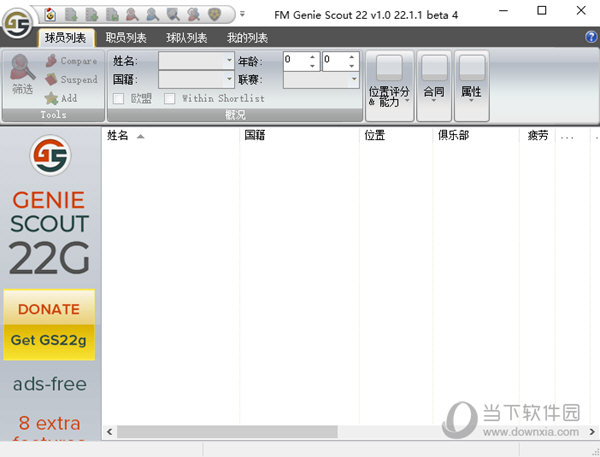
Task: Click the second document-with-green-plus toolbar icon
Action: (91, 15)
